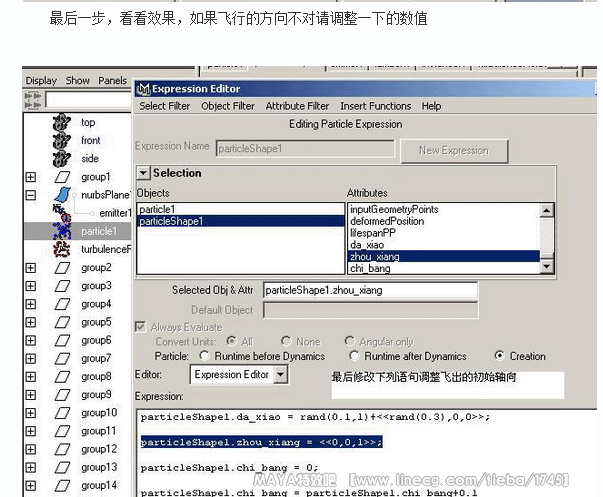603x497 pixels.
Task: Open the Editor dropdown arrow
Action: click(x=280, y=375)
